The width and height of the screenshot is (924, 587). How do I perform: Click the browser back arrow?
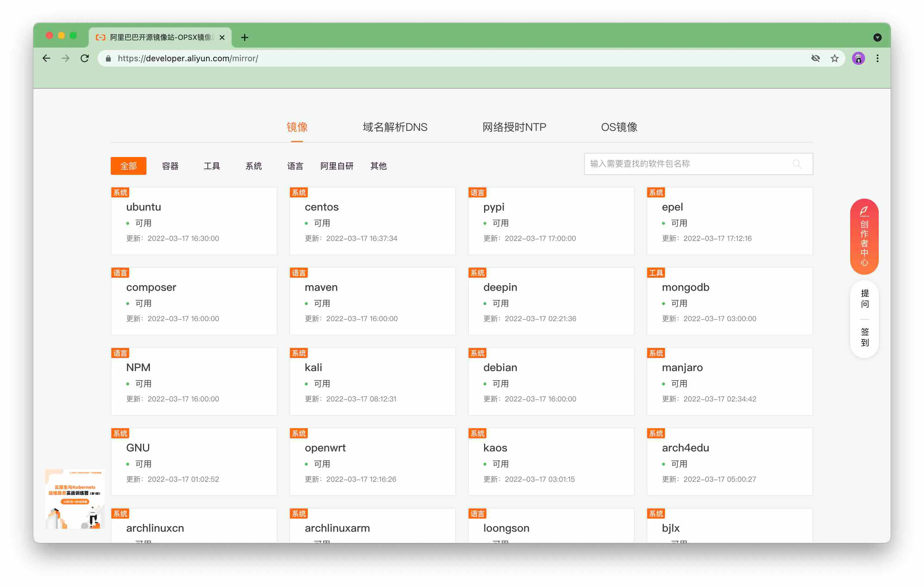[x=46, y=58]
